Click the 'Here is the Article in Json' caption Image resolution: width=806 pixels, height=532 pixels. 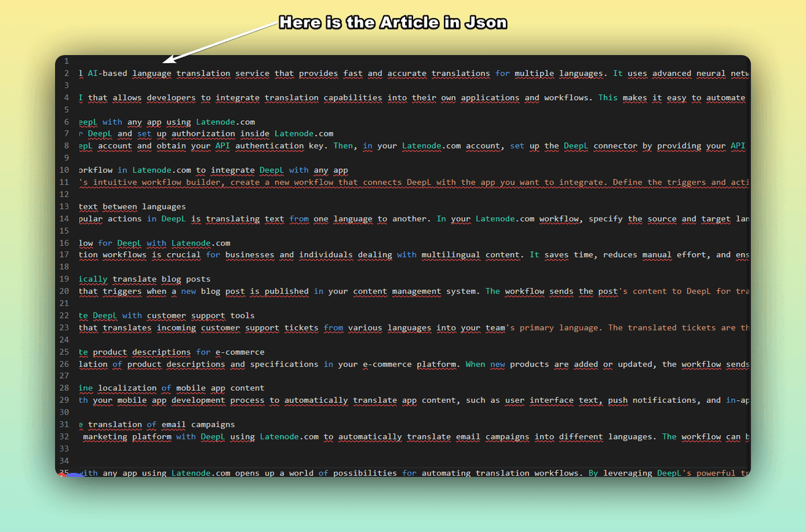click(x=393, y=22)
